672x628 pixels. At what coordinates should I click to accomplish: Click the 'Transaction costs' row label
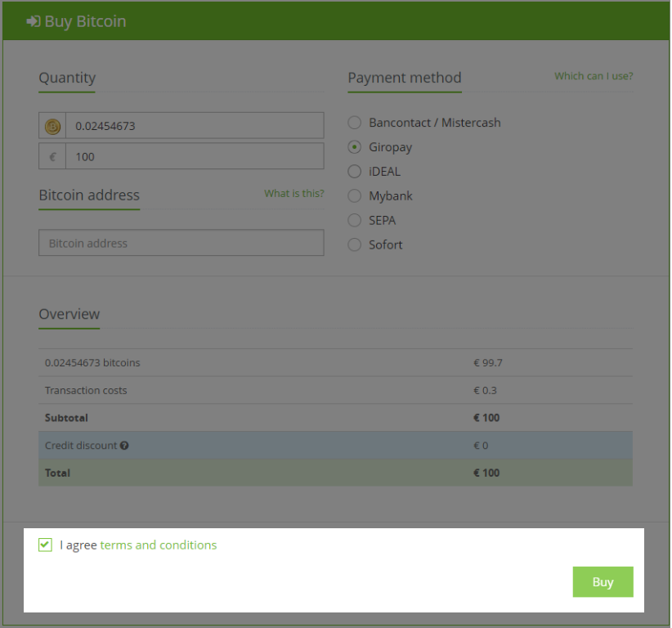pos(86,390)
